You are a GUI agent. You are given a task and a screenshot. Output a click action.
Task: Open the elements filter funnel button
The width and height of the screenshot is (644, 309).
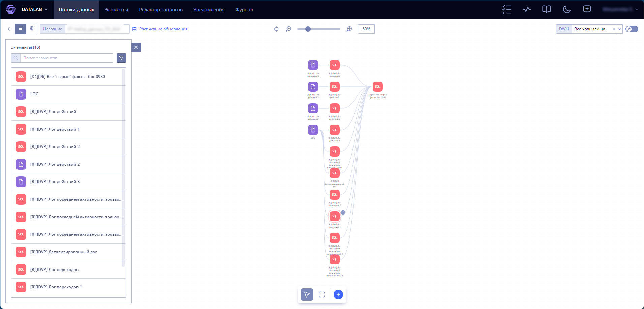[121, 58]
